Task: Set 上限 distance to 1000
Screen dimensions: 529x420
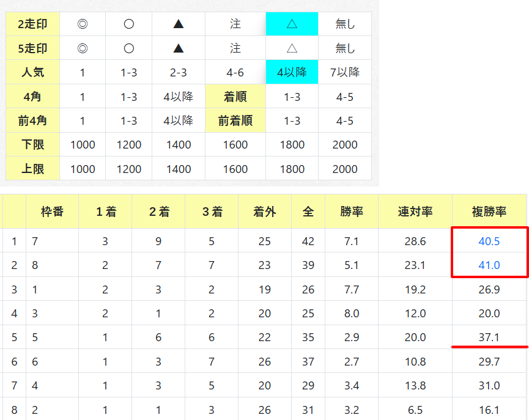Action: click(83, 169)
